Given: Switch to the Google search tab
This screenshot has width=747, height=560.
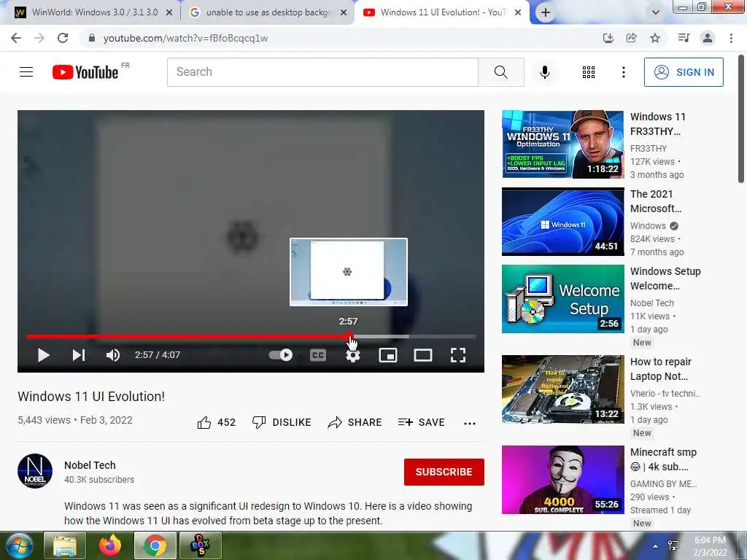Looking at the screenshot, I should pos(267,12).
